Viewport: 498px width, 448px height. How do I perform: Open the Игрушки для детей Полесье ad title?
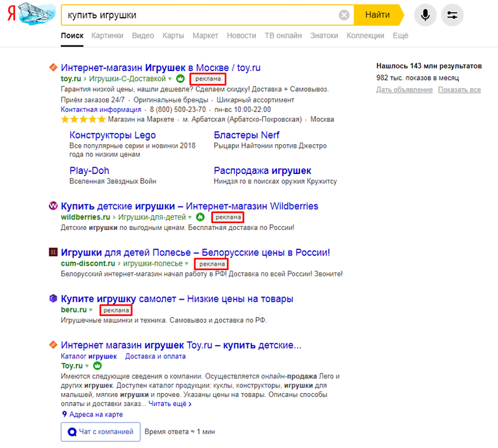[195, 253]
